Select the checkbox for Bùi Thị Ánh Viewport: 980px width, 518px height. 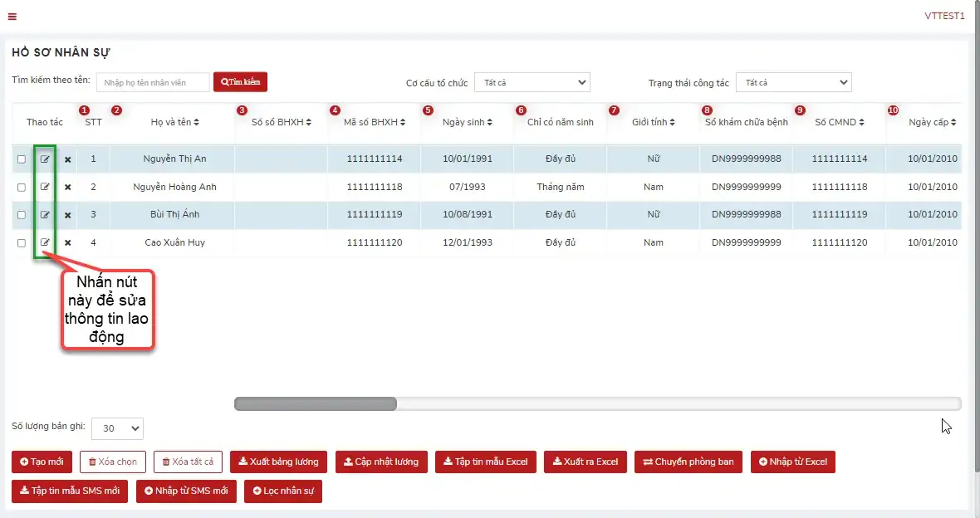(x=22, y=215)
